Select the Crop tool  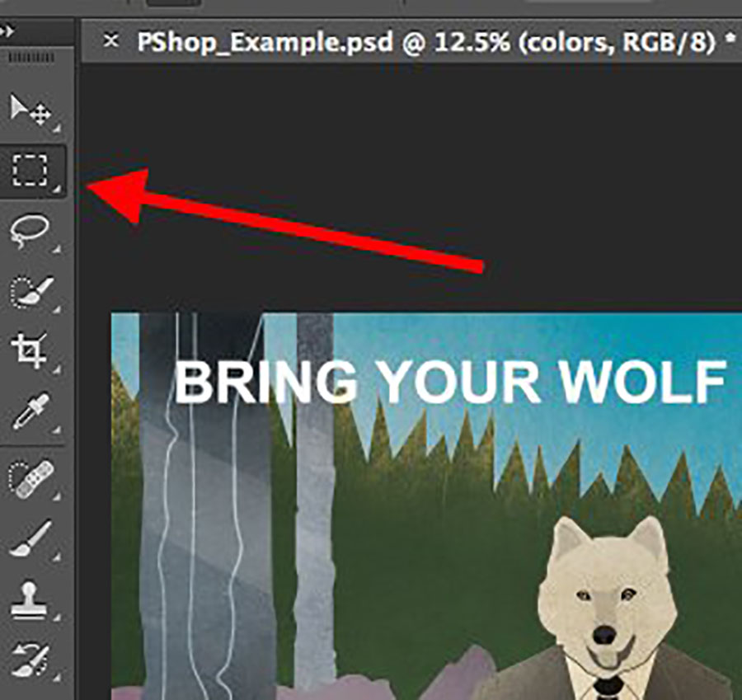pyautogui.click(x=32, y=350)
